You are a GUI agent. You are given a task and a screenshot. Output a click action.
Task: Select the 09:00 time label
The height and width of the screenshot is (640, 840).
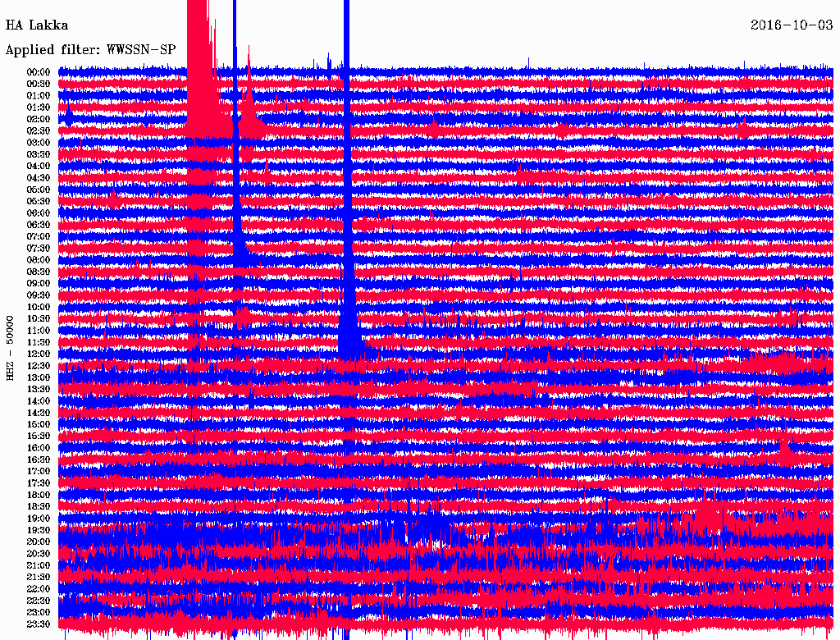click(39, 284)
